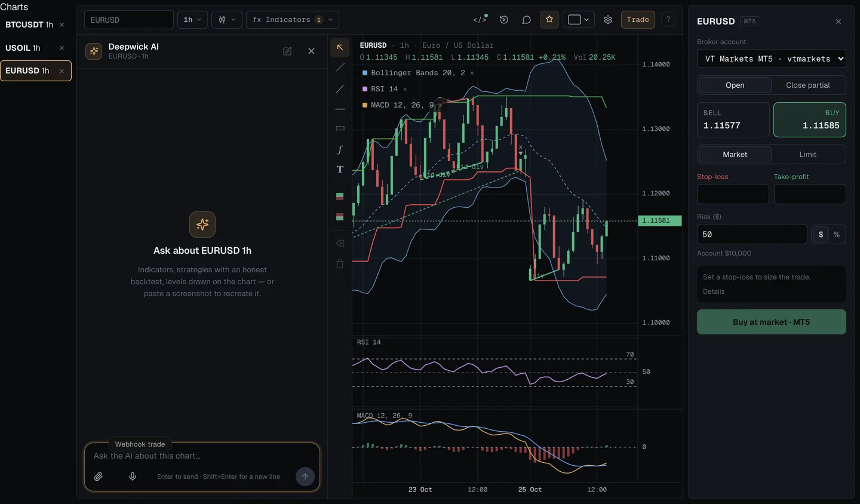Set risk unit to percent
The image size is (860, 504).
coord(837,235)
